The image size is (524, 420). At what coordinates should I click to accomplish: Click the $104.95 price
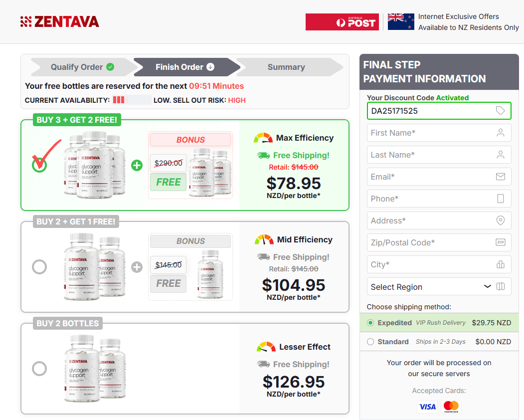294,285
